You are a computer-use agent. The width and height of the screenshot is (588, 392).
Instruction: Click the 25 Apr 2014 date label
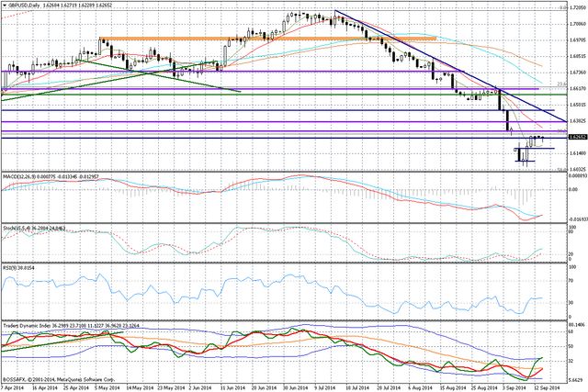click(x=77, y=387)
